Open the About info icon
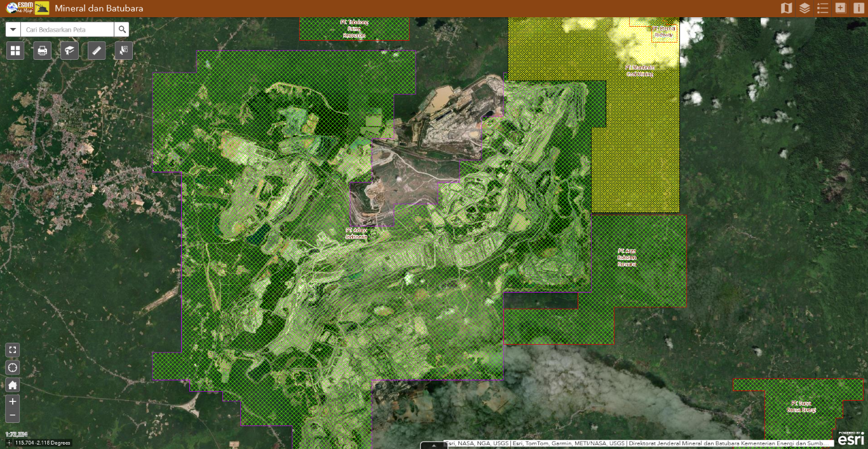Image resolution: width=868 pixels, height=449 pixels. click(859, 8)
